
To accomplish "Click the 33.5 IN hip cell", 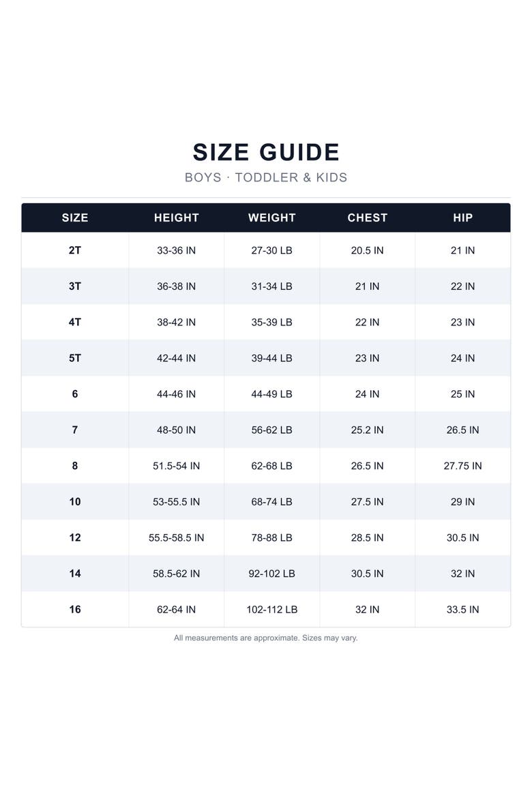I will coord(462,610).
